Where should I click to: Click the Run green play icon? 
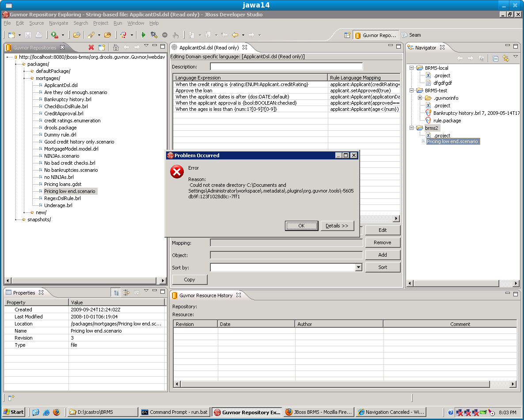(x=143, y=35)
